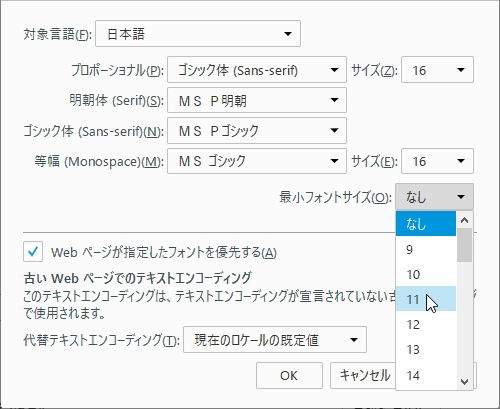
Task: Select 14 in the minimum font size list
Action: coord(426,375)
